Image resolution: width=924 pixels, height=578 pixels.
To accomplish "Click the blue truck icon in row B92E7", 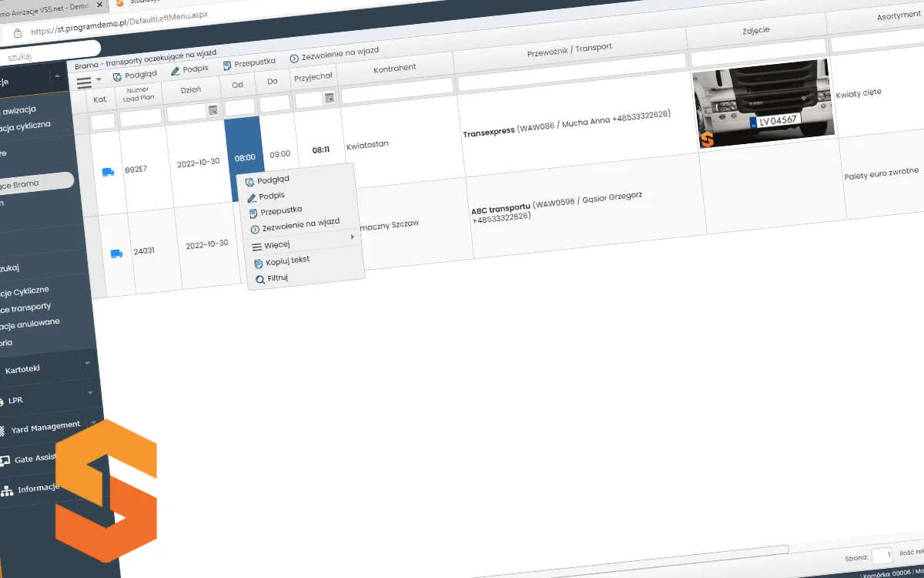I will point(108,173).
